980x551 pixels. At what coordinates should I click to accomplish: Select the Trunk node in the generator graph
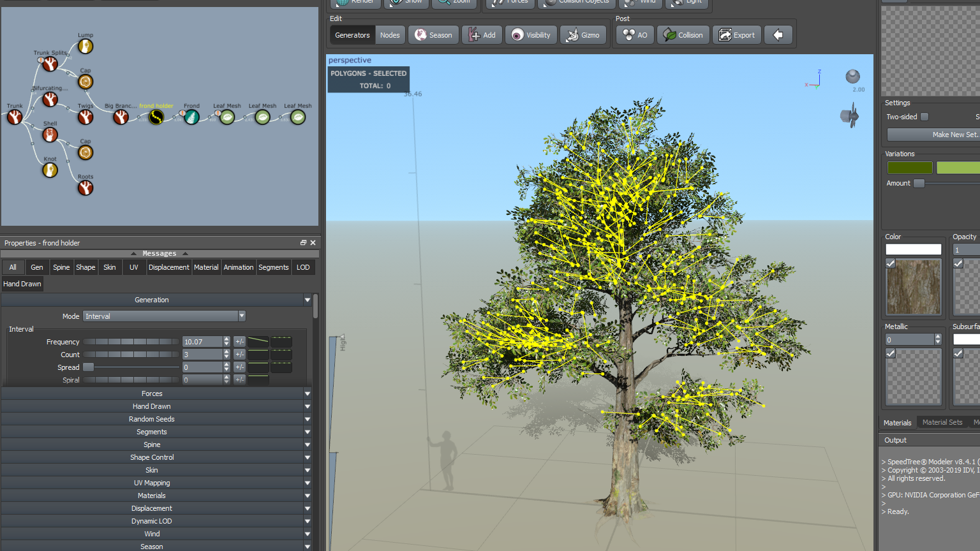pyautogui.click(x=15, y=117)
